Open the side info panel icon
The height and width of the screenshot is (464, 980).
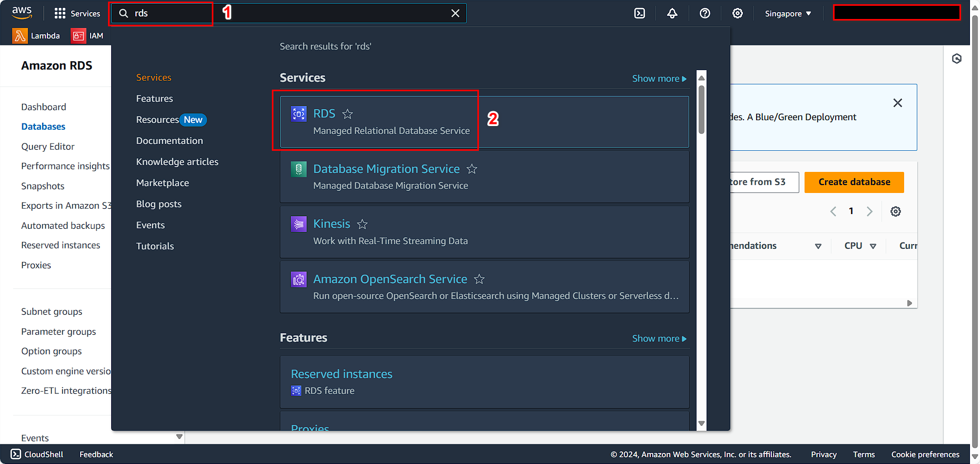957,59
